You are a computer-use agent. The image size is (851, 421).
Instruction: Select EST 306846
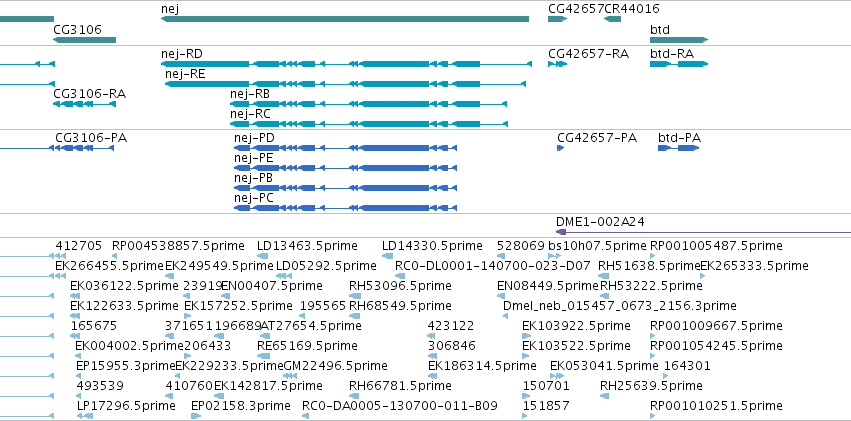pos(452,346)
